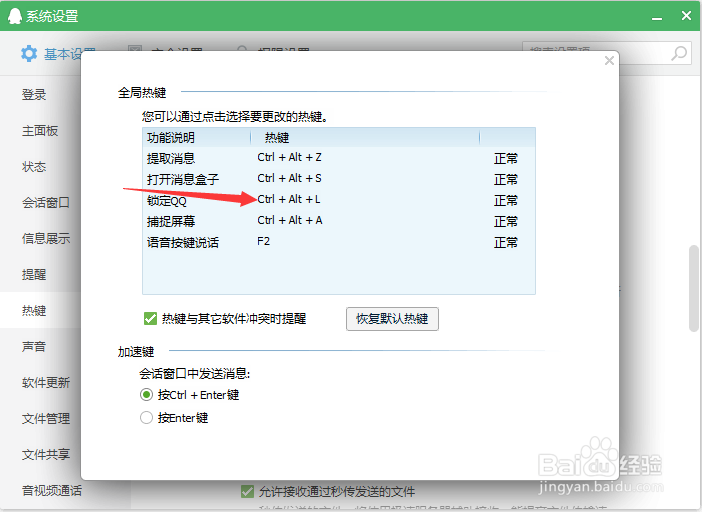Screen dimensions: 702x512
Task: Select the 打开消息盒子 hotkey row
Action: [338, 179]
